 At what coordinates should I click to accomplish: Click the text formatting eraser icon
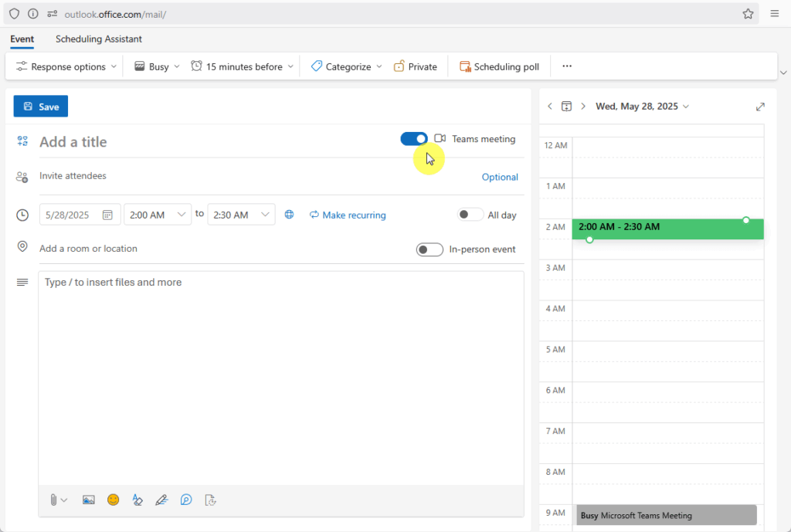[x=137, y=500]
